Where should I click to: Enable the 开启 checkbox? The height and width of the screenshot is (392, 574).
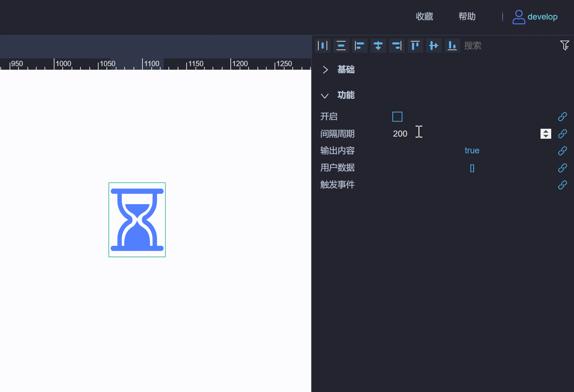click(x=397, y=116)
